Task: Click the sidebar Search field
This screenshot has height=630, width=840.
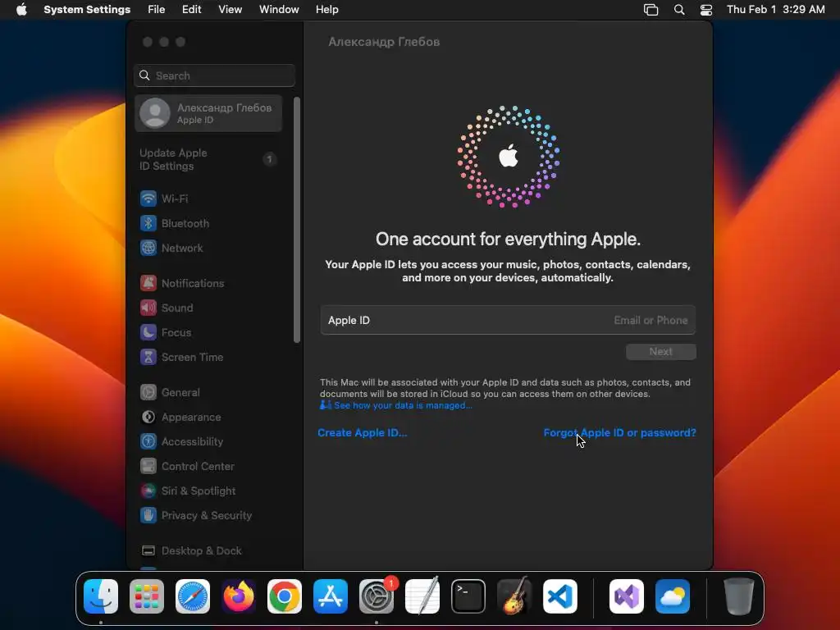Action: 214,75
